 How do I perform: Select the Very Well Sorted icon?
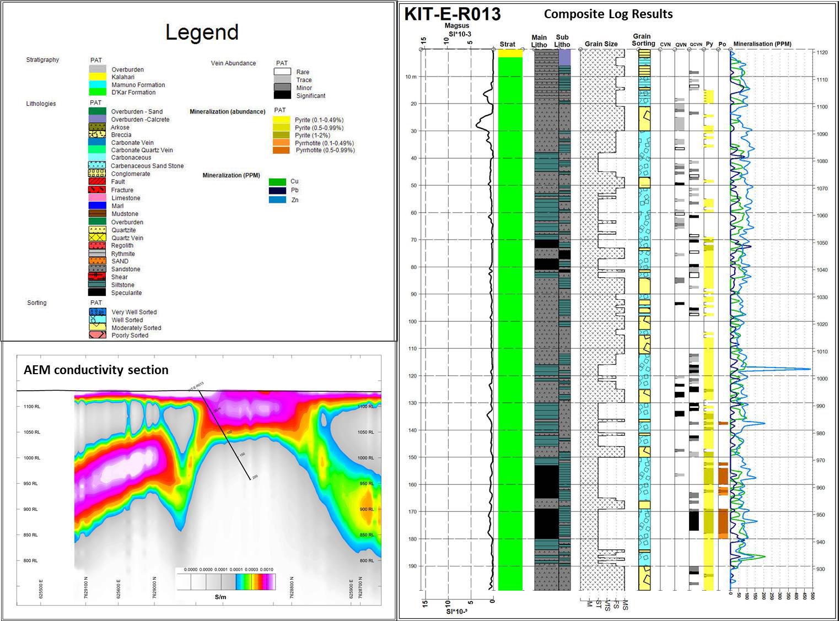coord(97,312)
